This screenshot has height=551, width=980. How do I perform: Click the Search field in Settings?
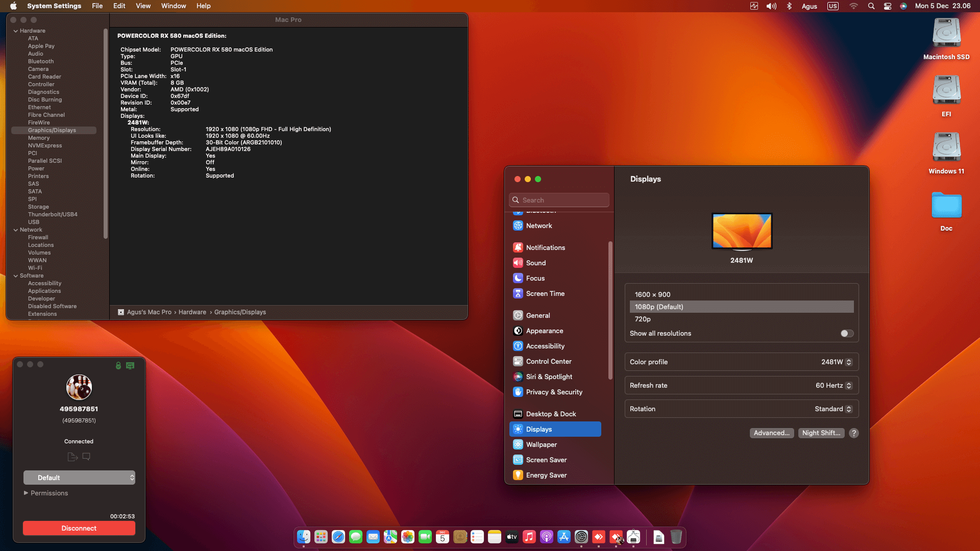[559, 200]
